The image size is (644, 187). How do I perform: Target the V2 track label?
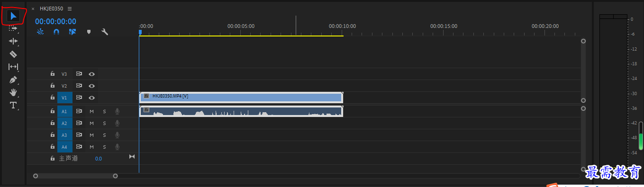point(64,86)
